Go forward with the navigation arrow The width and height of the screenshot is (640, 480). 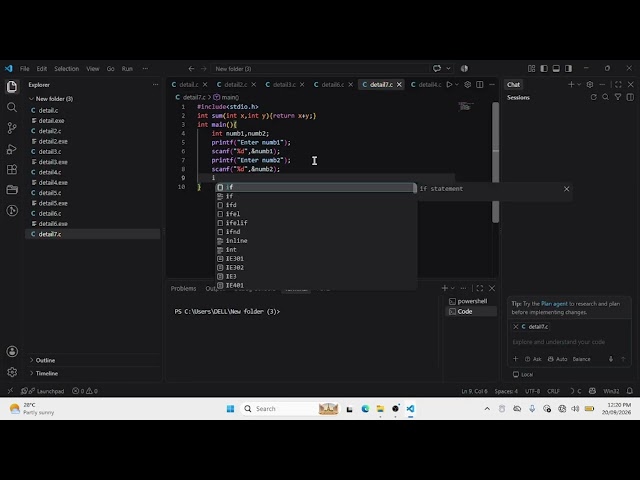coord(203,69)
